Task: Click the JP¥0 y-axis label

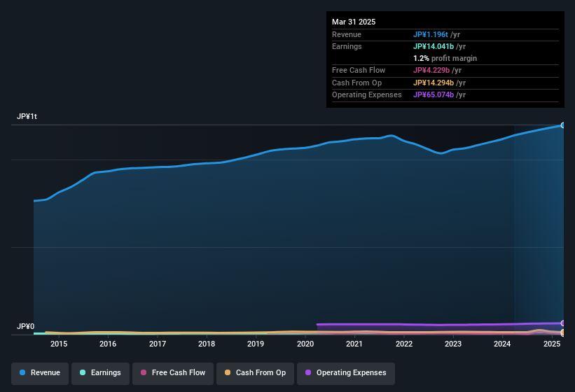Action: tap(26, 326)
